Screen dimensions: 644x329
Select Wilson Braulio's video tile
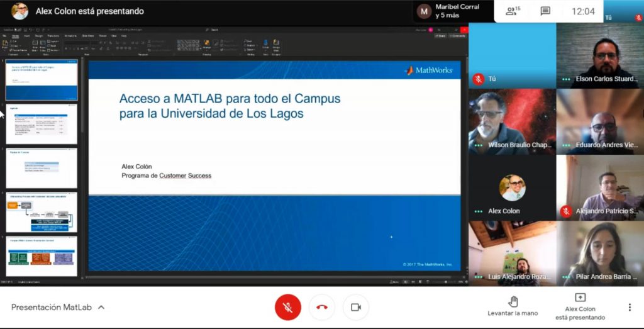[511, 121]
